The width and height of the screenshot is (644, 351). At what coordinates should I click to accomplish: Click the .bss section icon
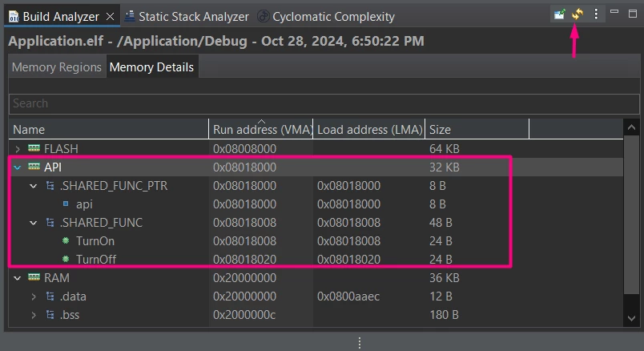[x=50, y=315]
